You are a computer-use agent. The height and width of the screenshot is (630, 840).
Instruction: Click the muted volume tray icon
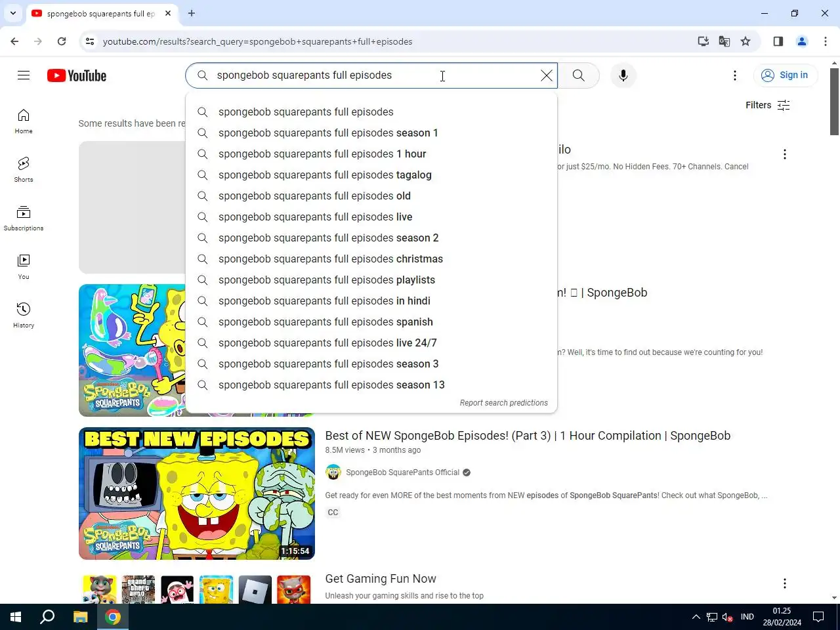pos(727,617)
